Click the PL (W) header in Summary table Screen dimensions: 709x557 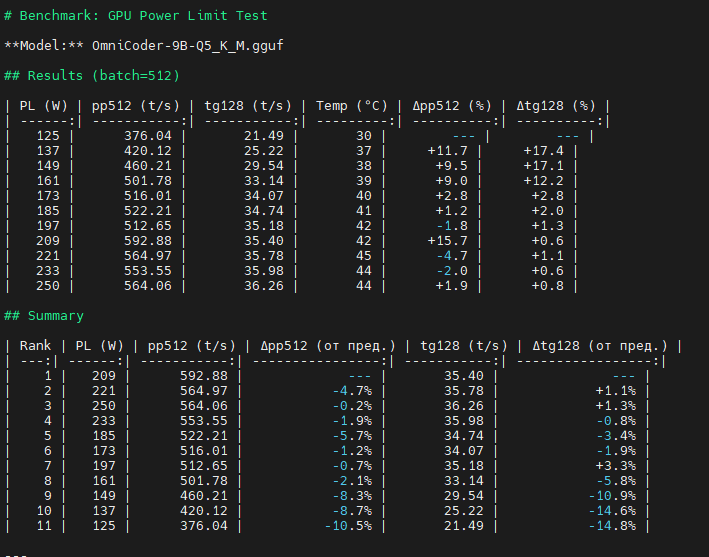point(99,346)
